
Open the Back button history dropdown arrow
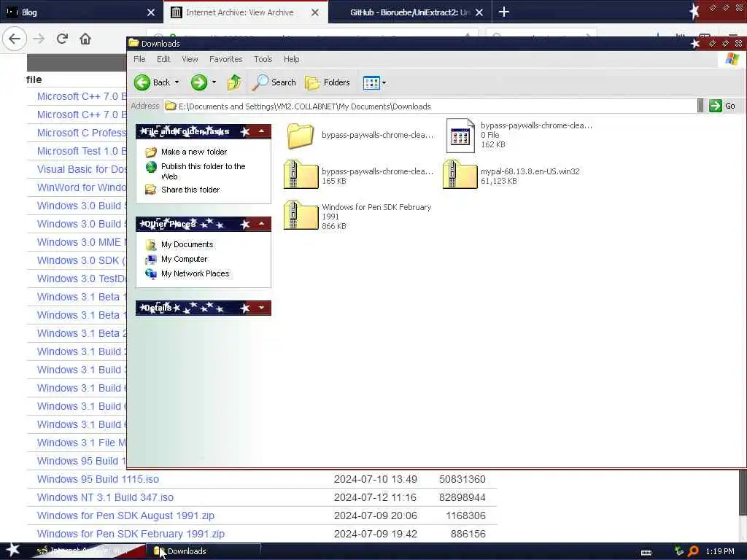[177, 82]
